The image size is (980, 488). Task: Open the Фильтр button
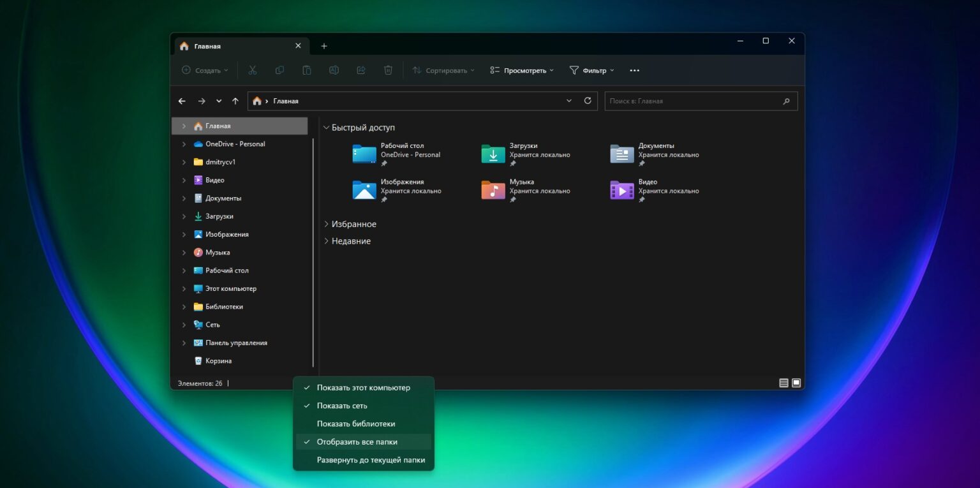pyautogui.click(x=591, y=70)
